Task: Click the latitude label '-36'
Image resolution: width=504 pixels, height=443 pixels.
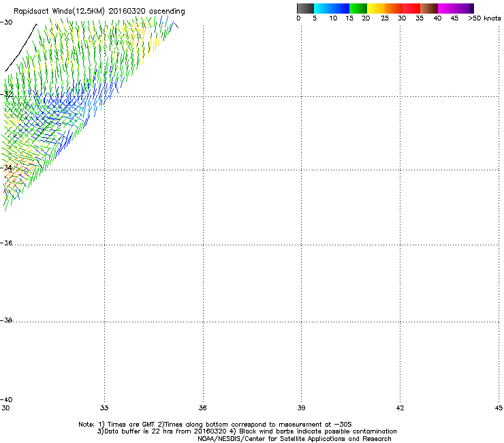Action: [x=6, y=243]
